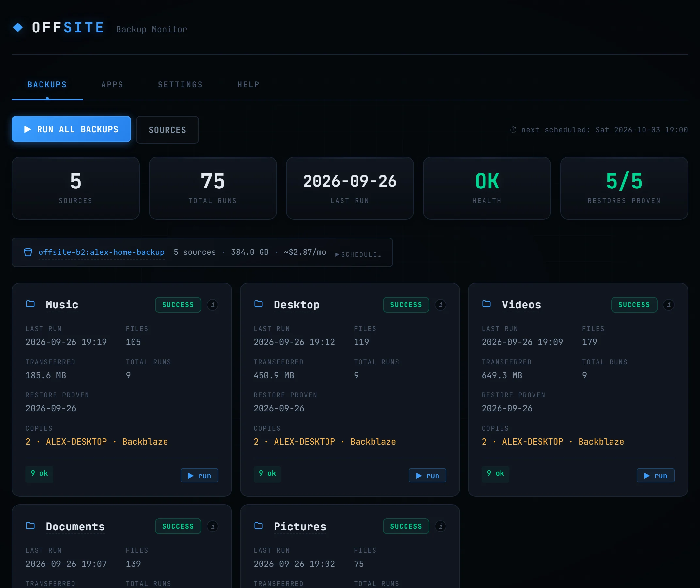
Task: Click the Pictures source name
Action: (300, 526)
